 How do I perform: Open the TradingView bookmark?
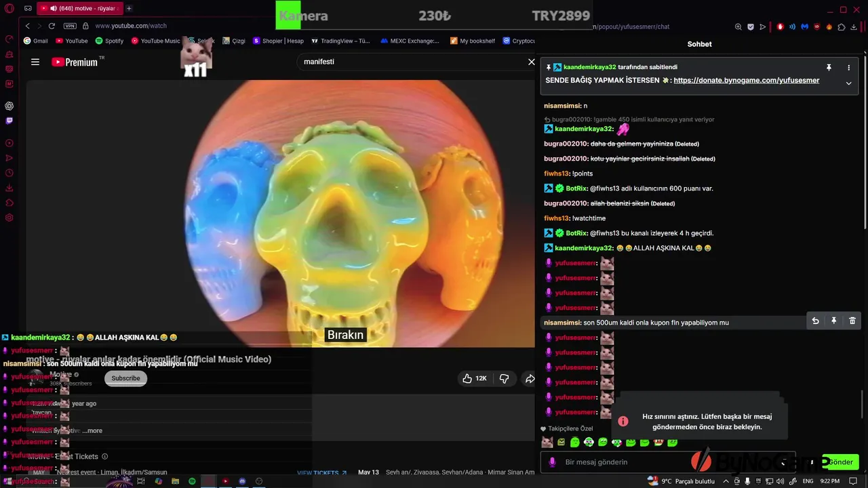pos(340,41)
